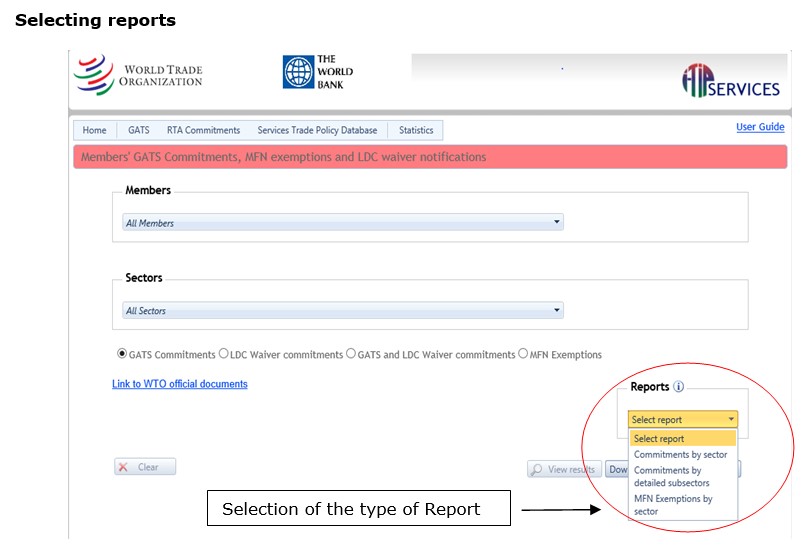Choose Commitments by sector report
Screen dimensions: 805x548
(683, 455)
